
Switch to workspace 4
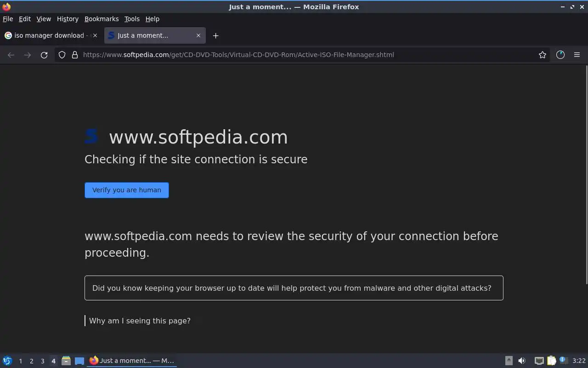(53, 361)
